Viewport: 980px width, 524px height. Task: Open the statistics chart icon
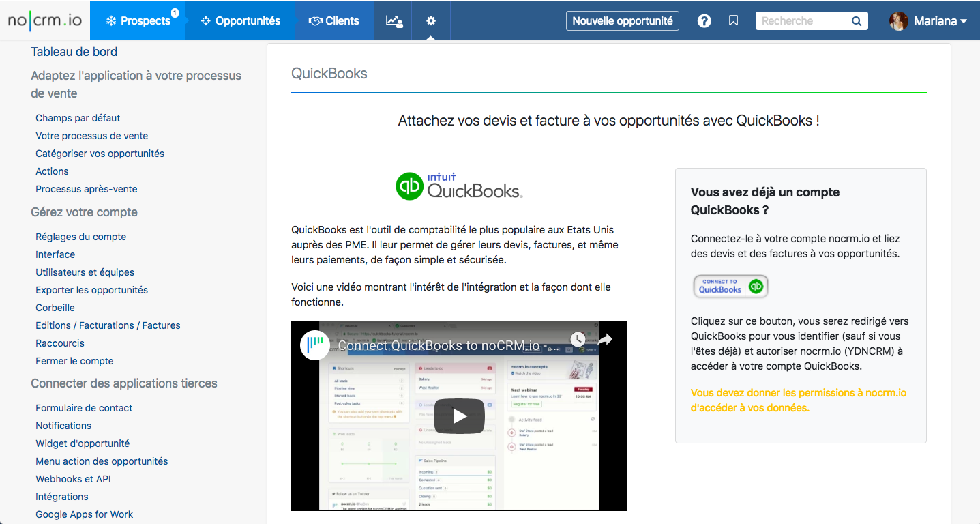[394, 20]
